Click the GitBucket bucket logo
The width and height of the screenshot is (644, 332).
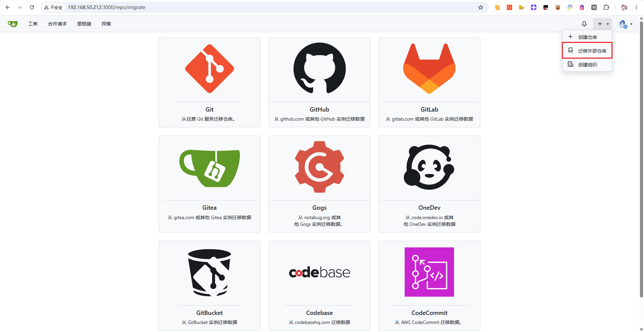point(210,273)
